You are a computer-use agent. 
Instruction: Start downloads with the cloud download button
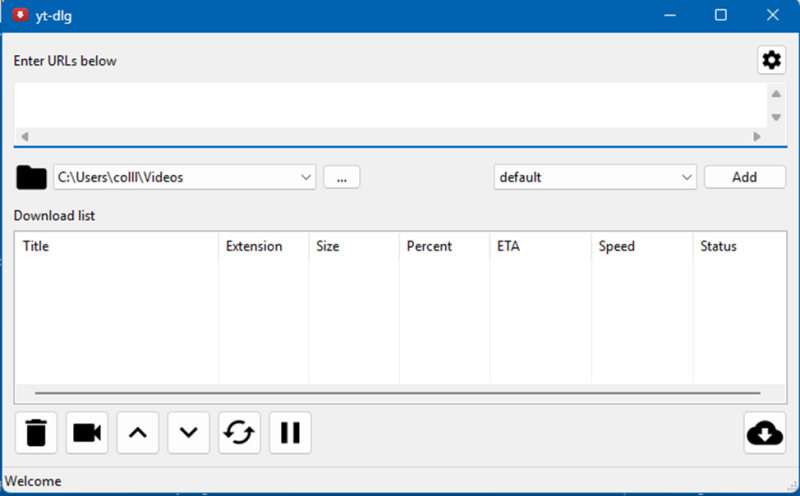pyautogui.click(x=764, y=433)
